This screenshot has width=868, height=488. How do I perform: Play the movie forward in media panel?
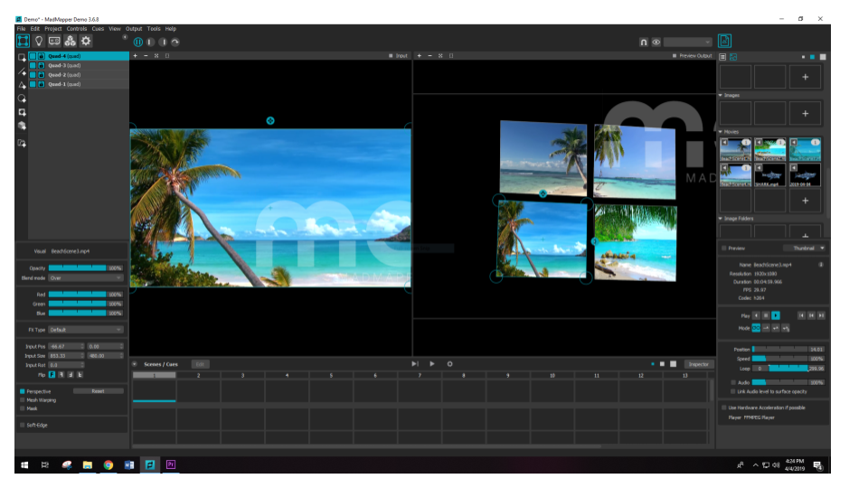[x=776, y=315]
